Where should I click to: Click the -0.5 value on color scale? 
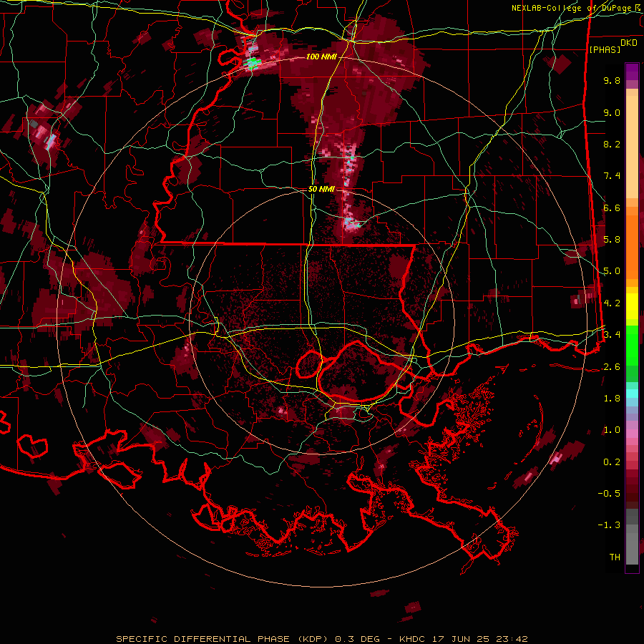click(609, 494)
